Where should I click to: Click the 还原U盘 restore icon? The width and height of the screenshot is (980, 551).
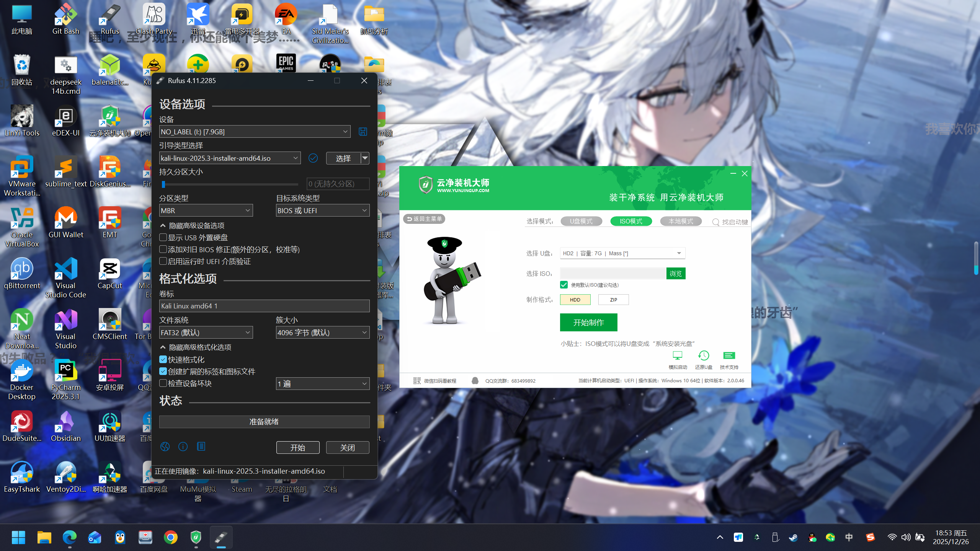click(x=704, y=356)
